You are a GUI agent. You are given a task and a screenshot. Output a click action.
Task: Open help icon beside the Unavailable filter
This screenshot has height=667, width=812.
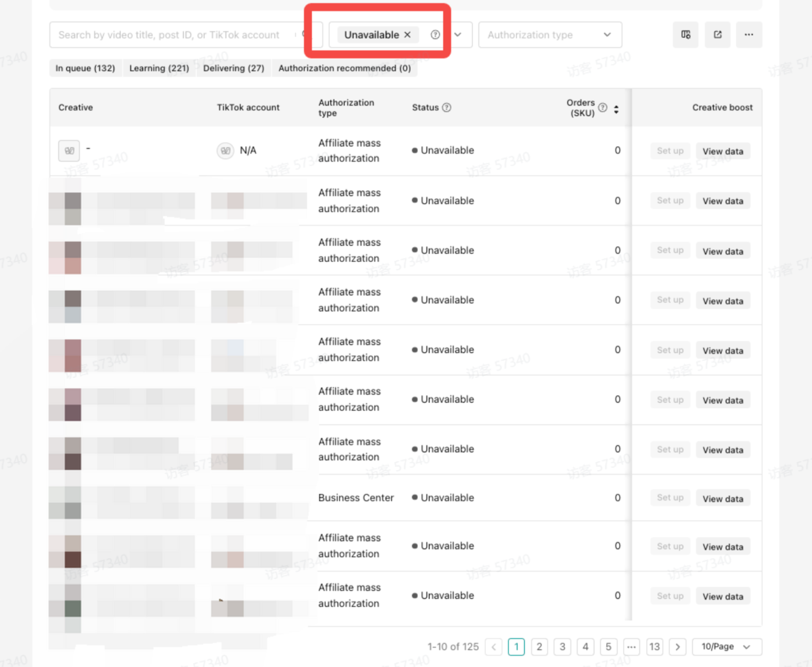(435, 35)
